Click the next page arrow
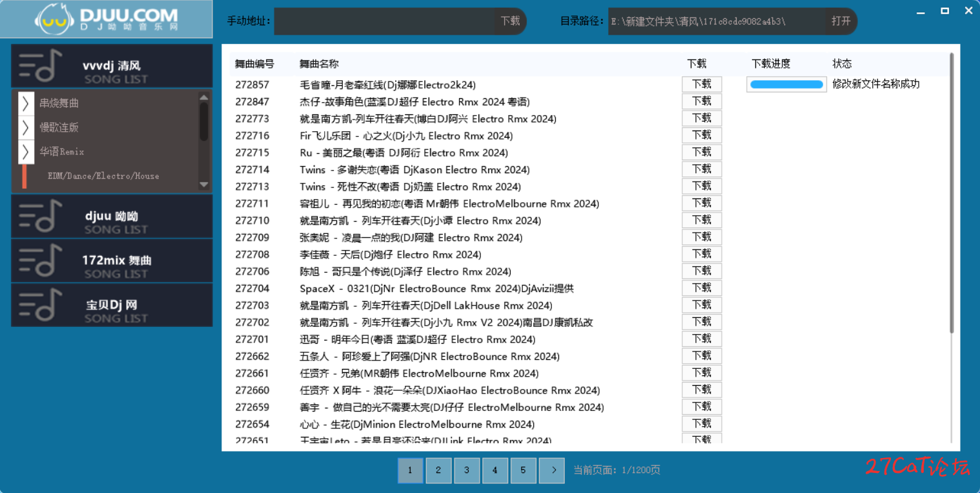This screenshot has height=493, width=980. (x=553, y=470)
